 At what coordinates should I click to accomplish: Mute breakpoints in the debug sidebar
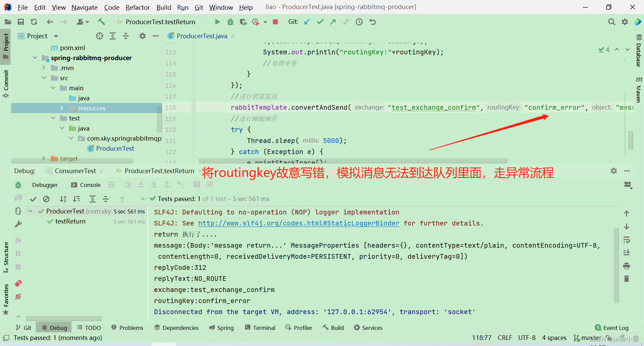[x=18, y=297]
